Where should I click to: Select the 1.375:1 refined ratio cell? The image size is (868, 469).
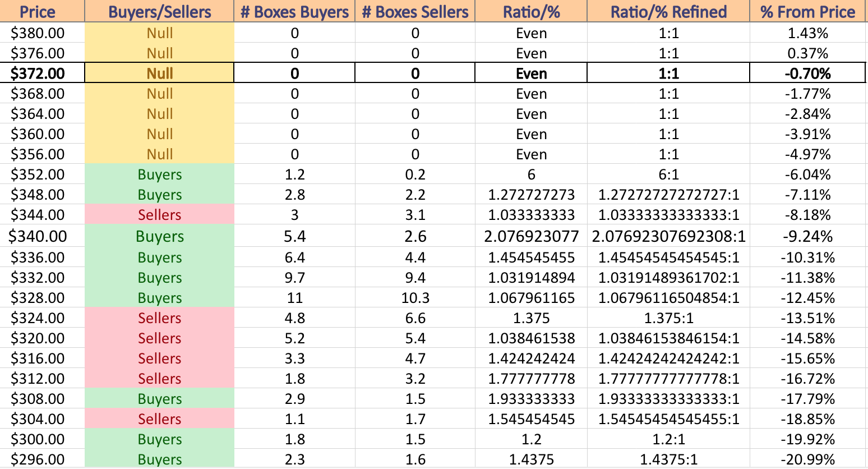click(668, 318)
